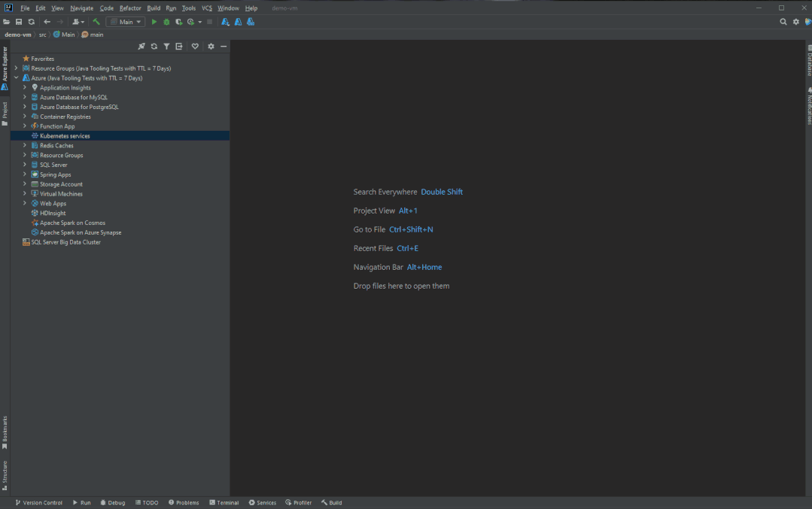Toggle pinning of the Azure Explorer panel
The width and height of the screenshot is (812, 509).
[141, 46]
